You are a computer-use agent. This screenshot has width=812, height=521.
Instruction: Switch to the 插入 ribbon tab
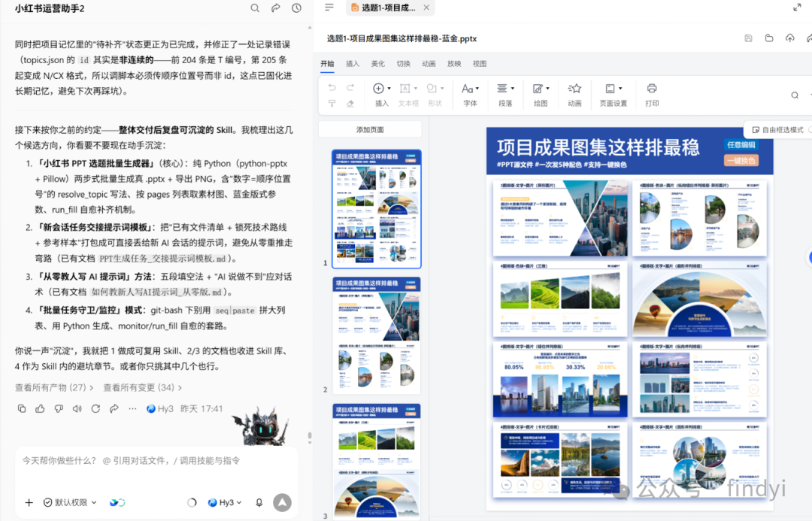(353, 64)
